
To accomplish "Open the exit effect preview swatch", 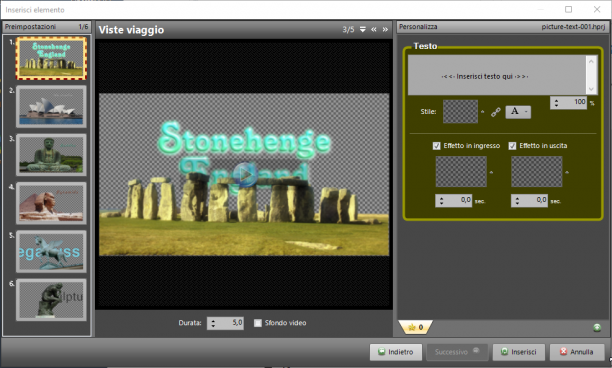I will (x=537, y=172).
